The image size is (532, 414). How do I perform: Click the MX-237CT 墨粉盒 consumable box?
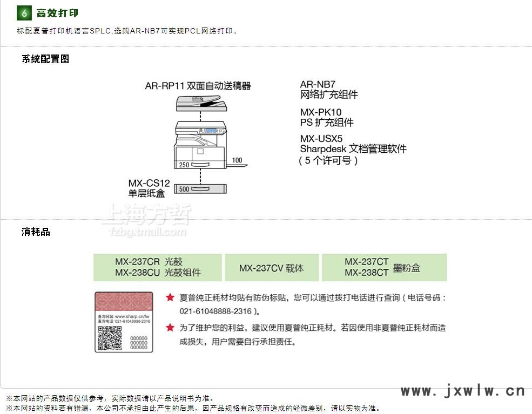click(384, 267)
